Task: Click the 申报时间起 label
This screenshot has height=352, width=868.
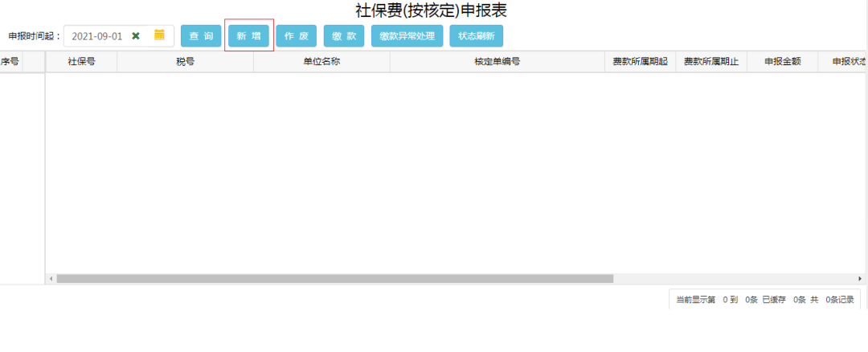Action: 35,36
